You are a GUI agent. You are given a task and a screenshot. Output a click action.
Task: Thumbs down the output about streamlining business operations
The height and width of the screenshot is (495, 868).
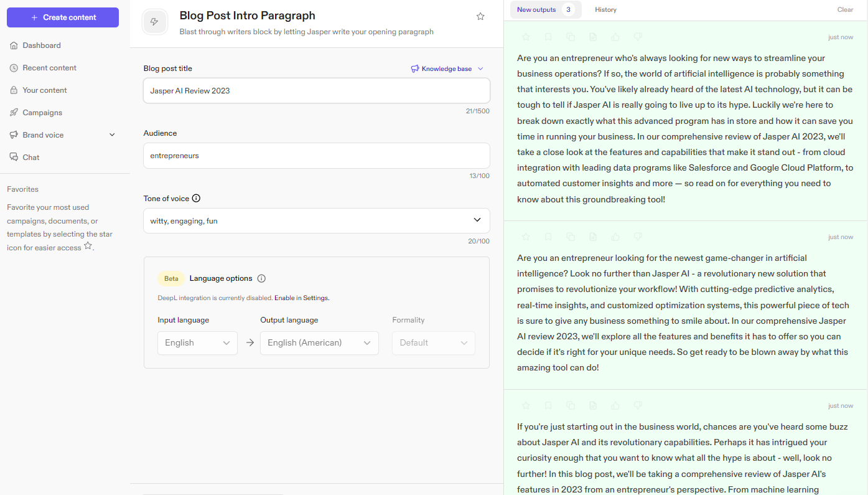[x=638, y=37]
